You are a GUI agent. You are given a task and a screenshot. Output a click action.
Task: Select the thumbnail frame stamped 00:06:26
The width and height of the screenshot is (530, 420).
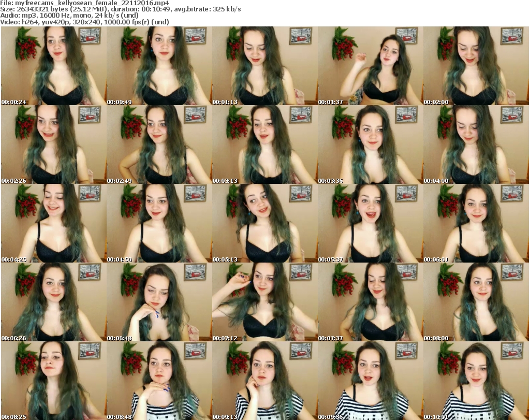54,302
